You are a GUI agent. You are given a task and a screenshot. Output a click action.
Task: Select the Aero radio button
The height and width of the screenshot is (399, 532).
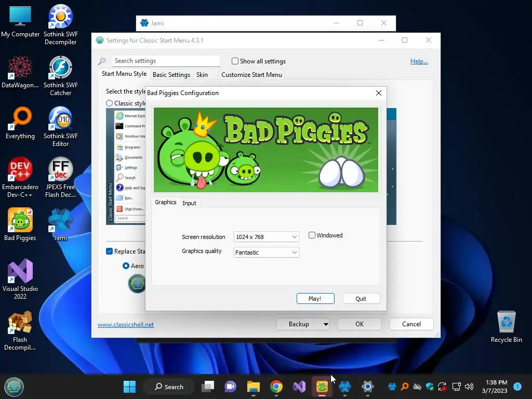coord(126,266)
